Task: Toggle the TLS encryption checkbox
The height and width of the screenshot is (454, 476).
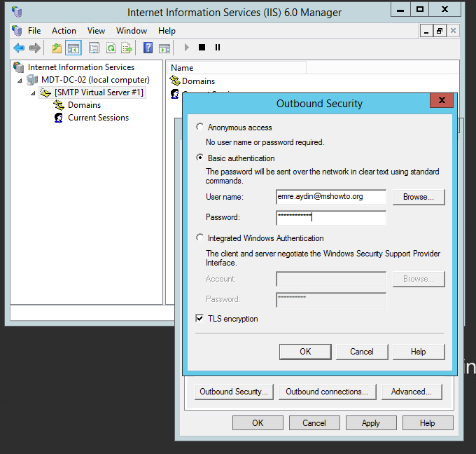Action: (199, 318)
